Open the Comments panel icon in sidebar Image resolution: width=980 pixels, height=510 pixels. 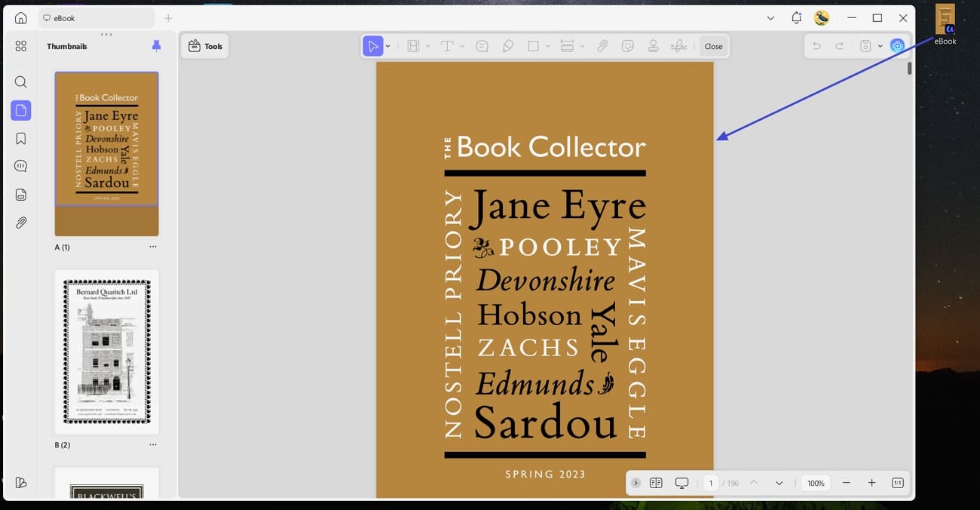(x=21, y=166)
